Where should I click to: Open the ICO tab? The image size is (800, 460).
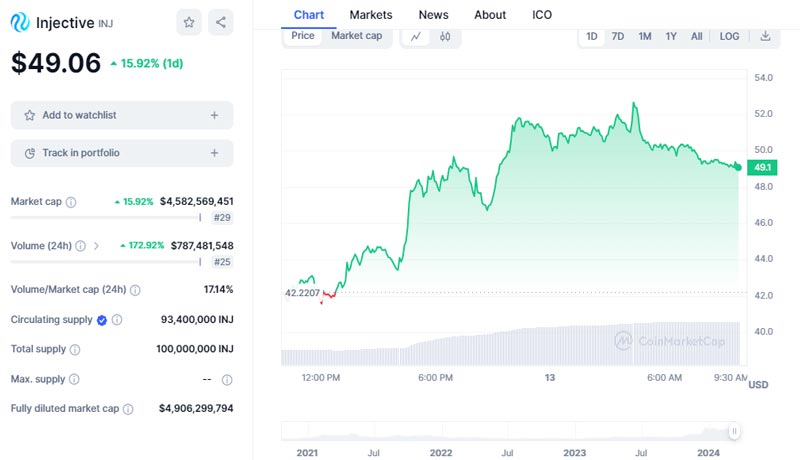click(542, 15)
